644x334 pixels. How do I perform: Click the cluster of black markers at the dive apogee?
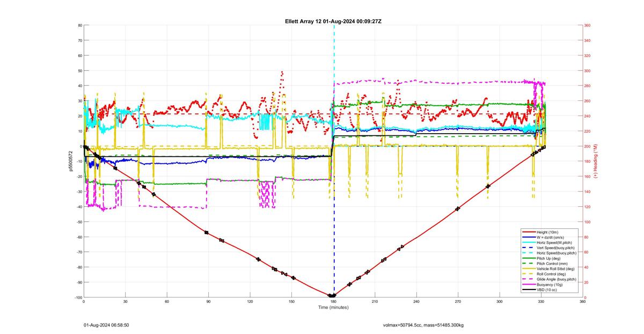(x=332, y=295)
